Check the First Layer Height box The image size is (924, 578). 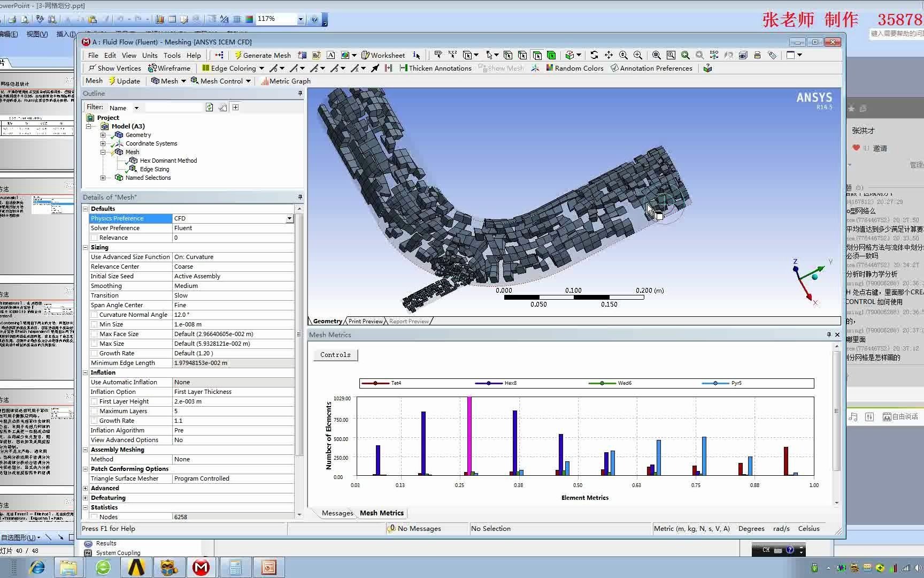[94, 401]
